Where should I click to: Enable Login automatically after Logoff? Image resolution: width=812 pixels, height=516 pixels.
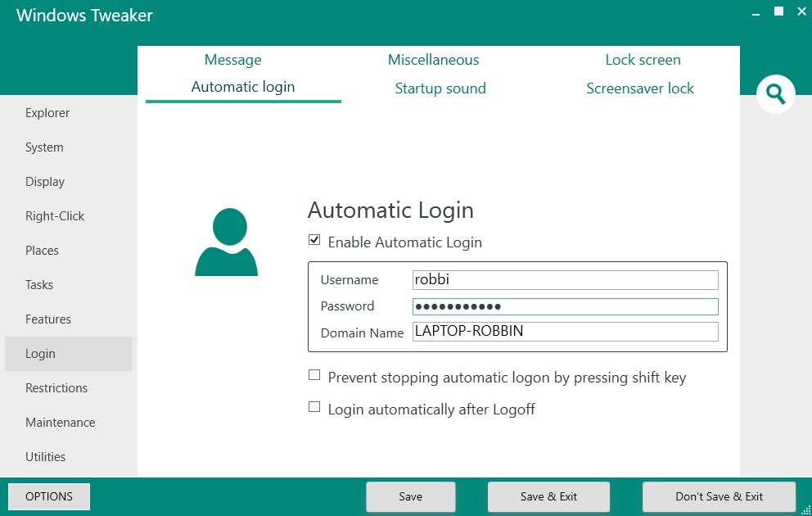pyautogui.click(x=314, y=407)
